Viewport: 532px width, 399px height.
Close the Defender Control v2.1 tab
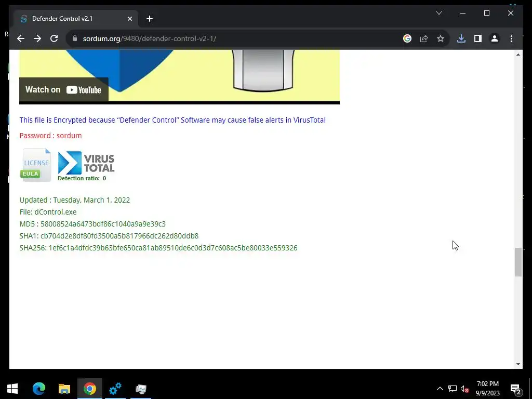pyautogui.click(x=129, y=19)
